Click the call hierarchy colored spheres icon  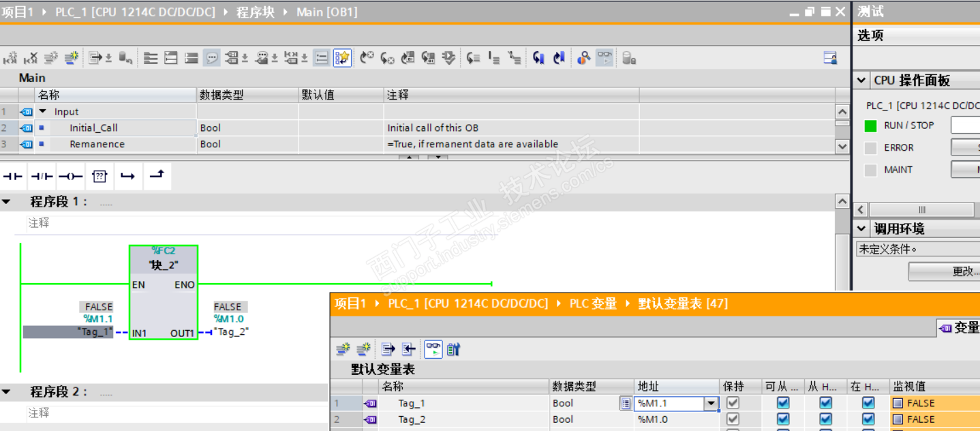583,59
